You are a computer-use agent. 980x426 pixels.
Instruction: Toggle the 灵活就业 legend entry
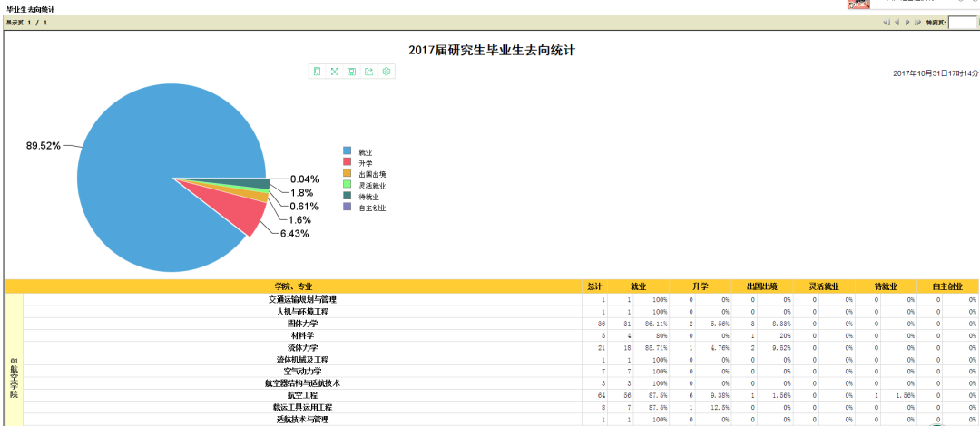(364, 186)
